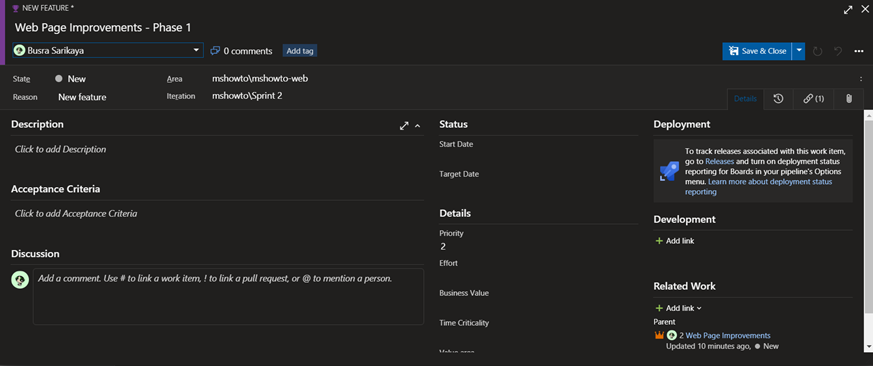Expand the Related Work Add link menu
The height and width of the screenshot is (366, 873).
point(679,308)
